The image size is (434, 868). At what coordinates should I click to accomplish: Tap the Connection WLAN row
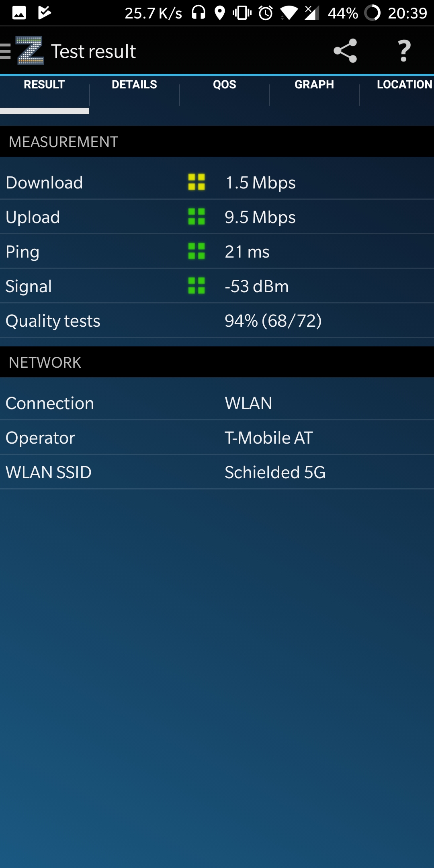pos(217,403)
